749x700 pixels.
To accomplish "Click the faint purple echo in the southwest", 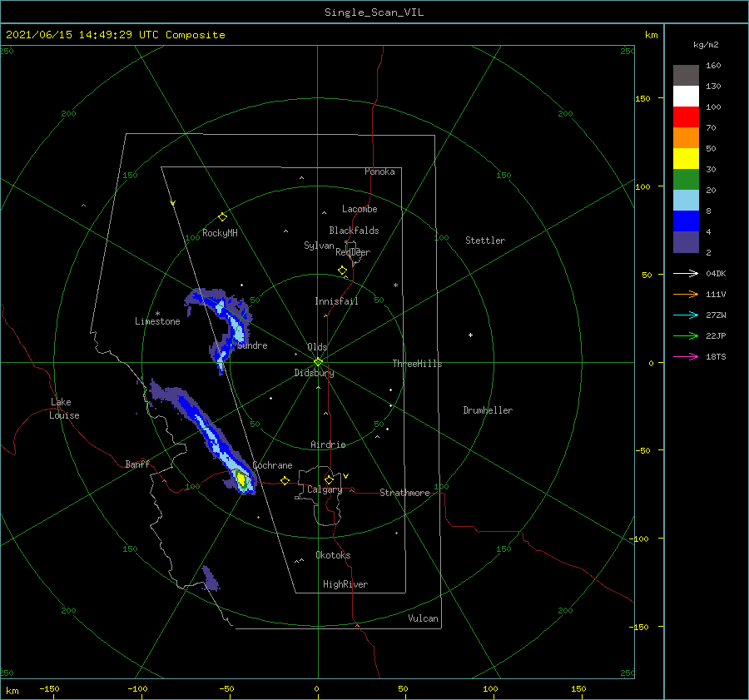I will 211,578.
